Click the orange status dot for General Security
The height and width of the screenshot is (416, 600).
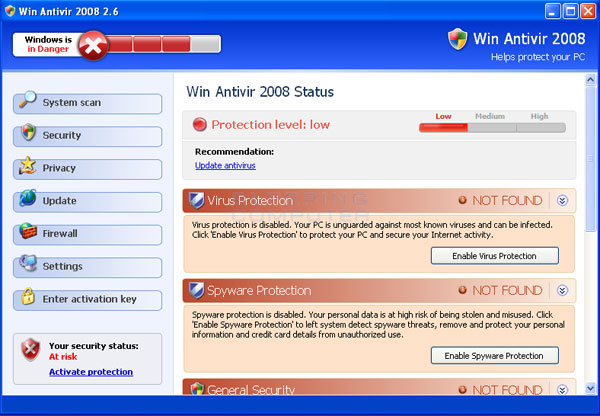click(463, 390)
